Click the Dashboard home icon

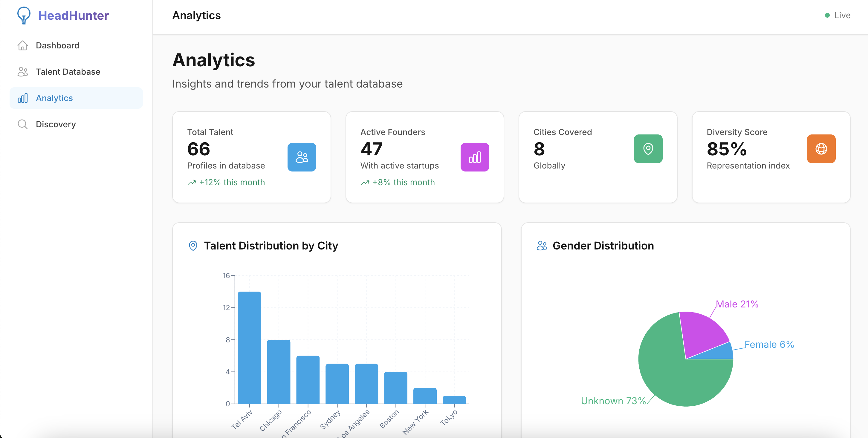(x=23, y=45)
